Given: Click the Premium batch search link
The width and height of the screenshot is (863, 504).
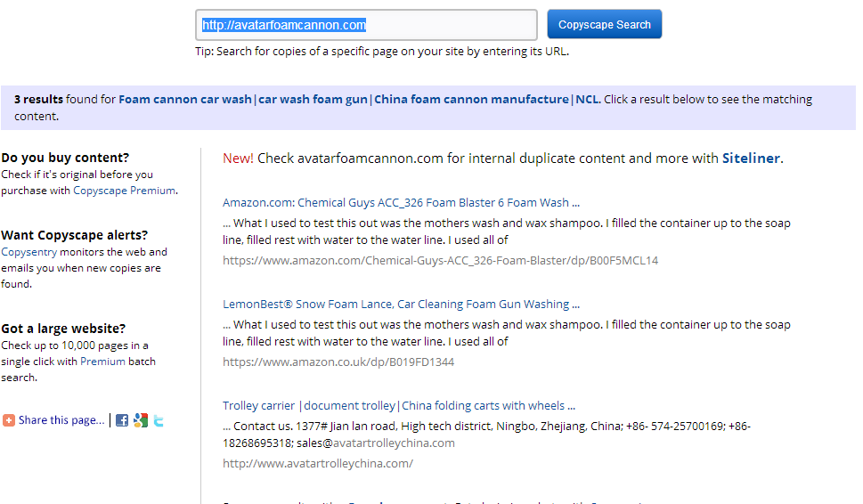Looking at the screenshot, I should 102,362.
